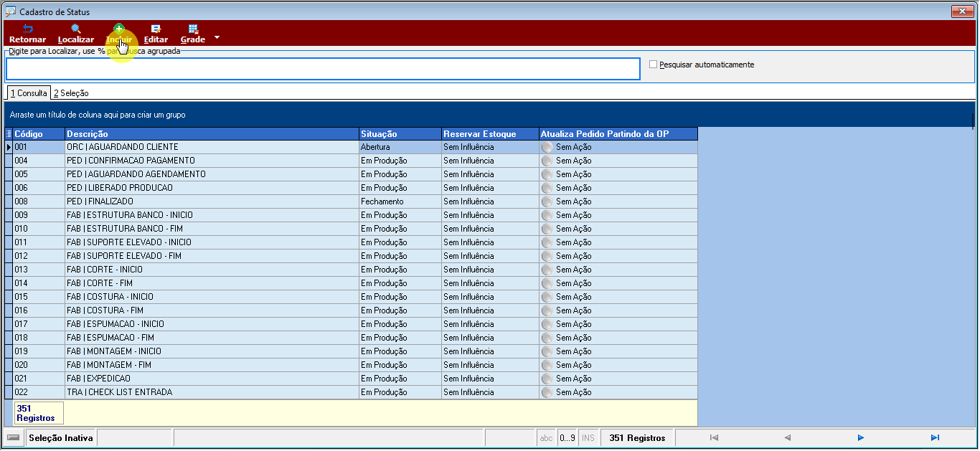The height and width of the screenshot is (451, 980).
Task: Click the Grade toolbar icon
Action: pos(192,34)
